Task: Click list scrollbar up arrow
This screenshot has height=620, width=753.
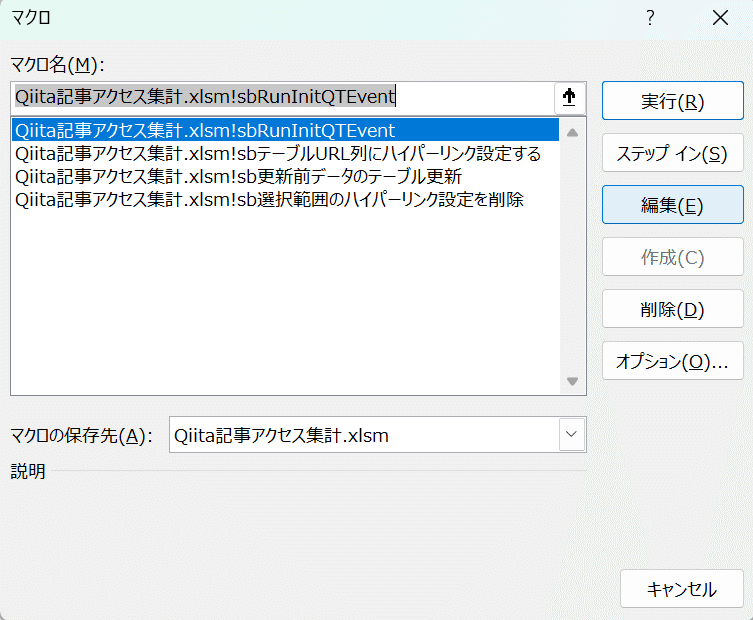Action: 572,133
